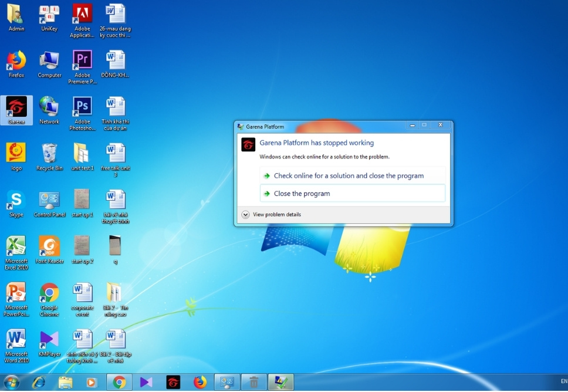
Task: Select the start up 1 image file
Action: tap(82, 203)
